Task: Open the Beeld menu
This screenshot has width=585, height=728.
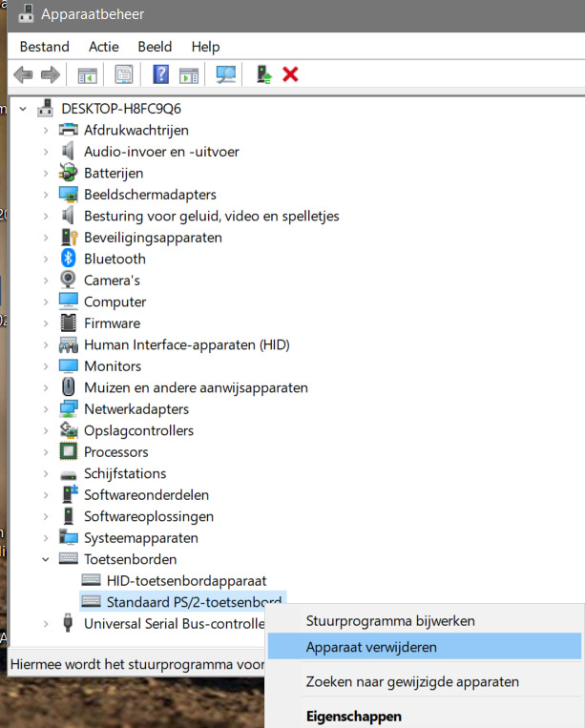Action: click(x=155, y=47)
